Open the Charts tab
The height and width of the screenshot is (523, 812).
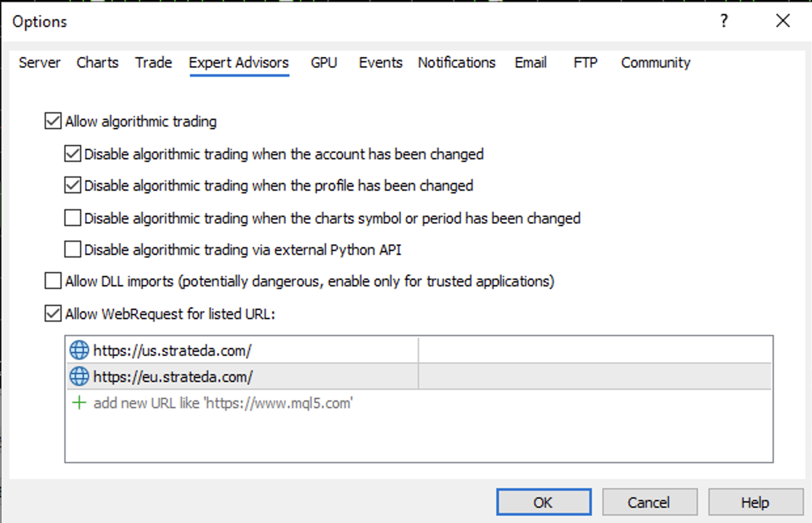click(x=97, y=62)
